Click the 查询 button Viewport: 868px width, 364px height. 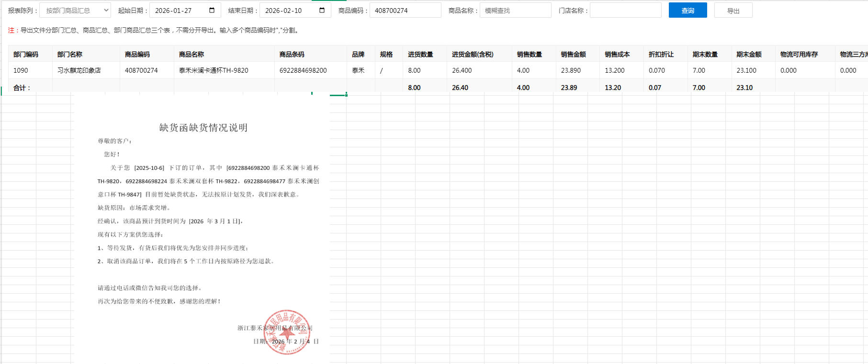click(x=688, y=11)
